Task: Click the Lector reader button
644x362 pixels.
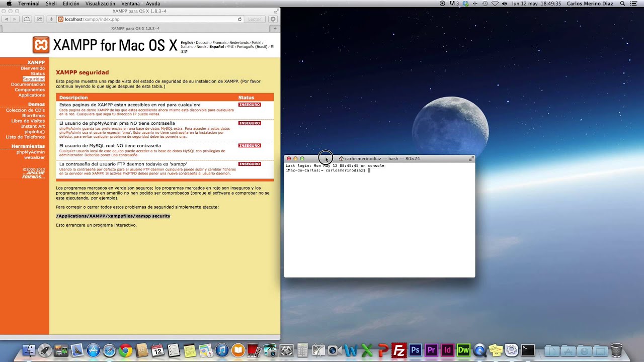Action: 255,19
